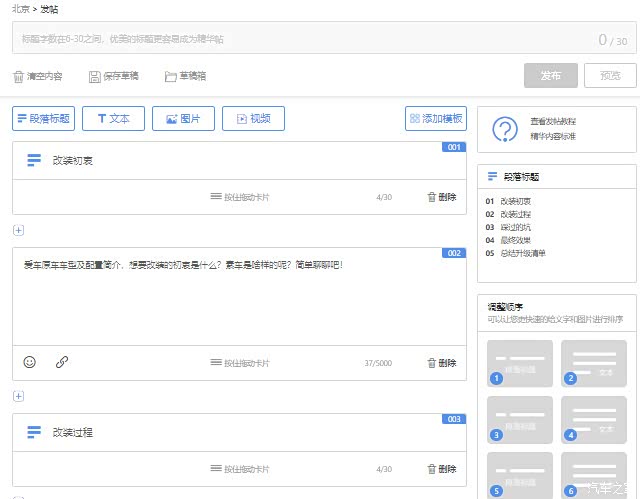
Task: Click the plus icon below card 001
Action: (18, 230)
